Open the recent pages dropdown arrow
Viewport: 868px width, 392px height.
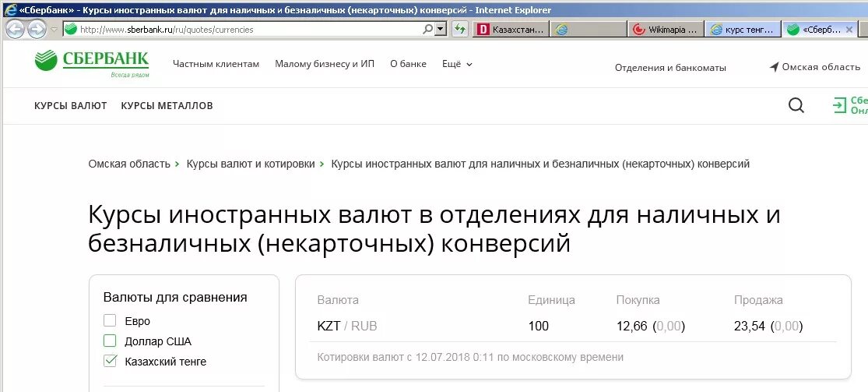tap(54, 30)
